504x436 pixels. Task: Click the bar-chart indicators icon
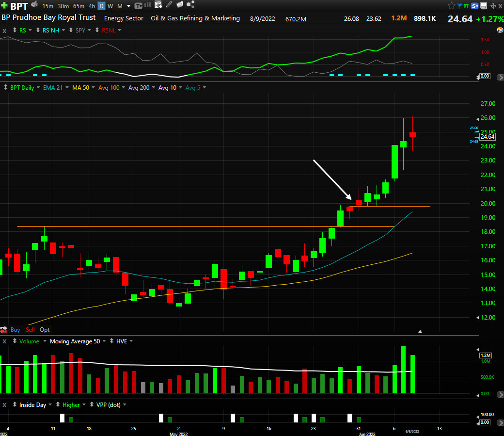[x=148, y=5]
